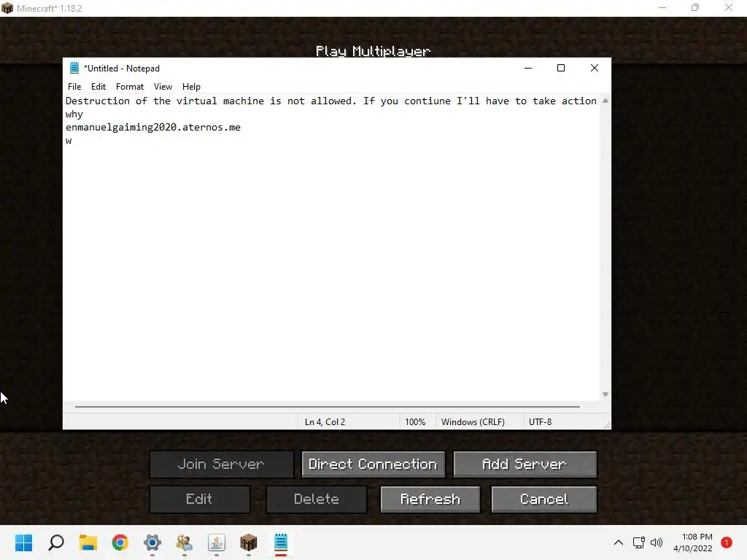Open the Windows Start menu

[23, 542]
